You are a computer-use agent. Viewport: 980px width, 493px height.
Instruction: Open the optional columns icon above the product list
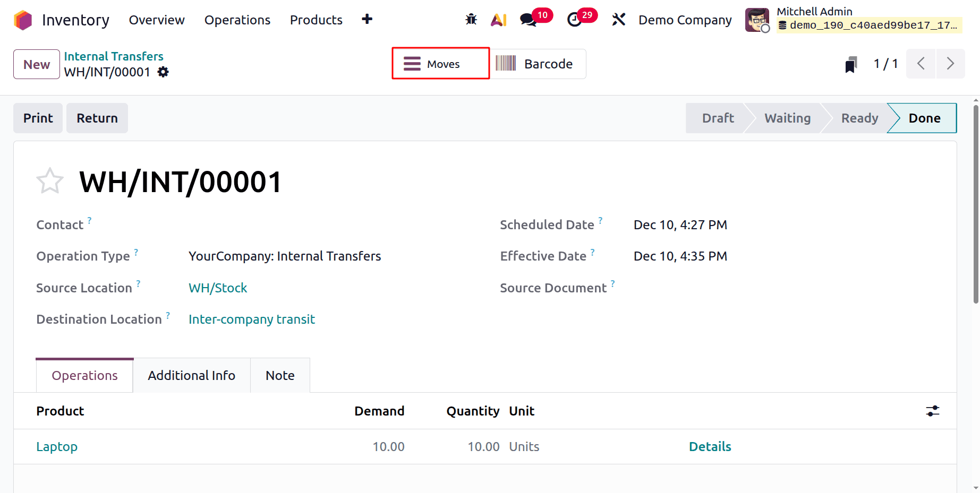(x=933, y=411)
